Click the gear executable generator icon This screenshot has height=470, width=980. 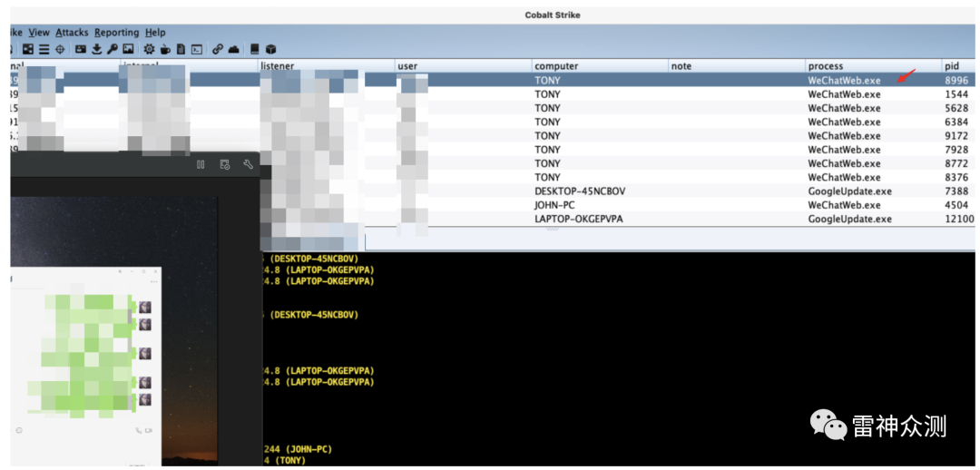149,49
